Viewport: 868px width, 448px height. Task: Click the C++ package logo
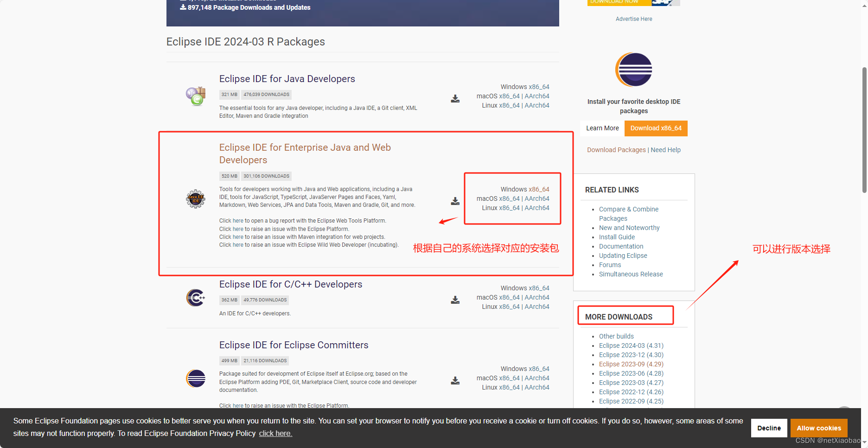[195, 297]
